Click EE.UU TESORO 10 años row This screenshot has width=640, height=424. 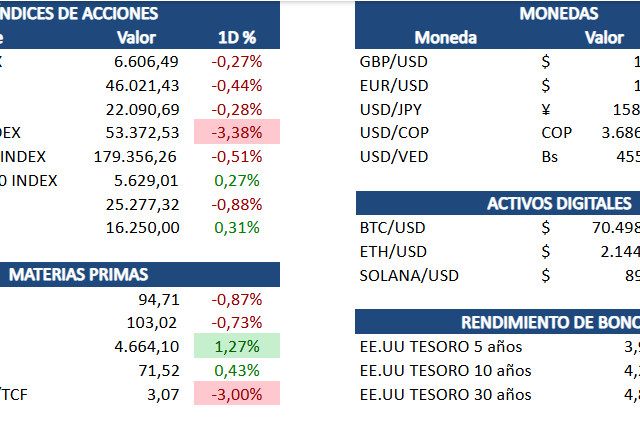click(445, 370)
